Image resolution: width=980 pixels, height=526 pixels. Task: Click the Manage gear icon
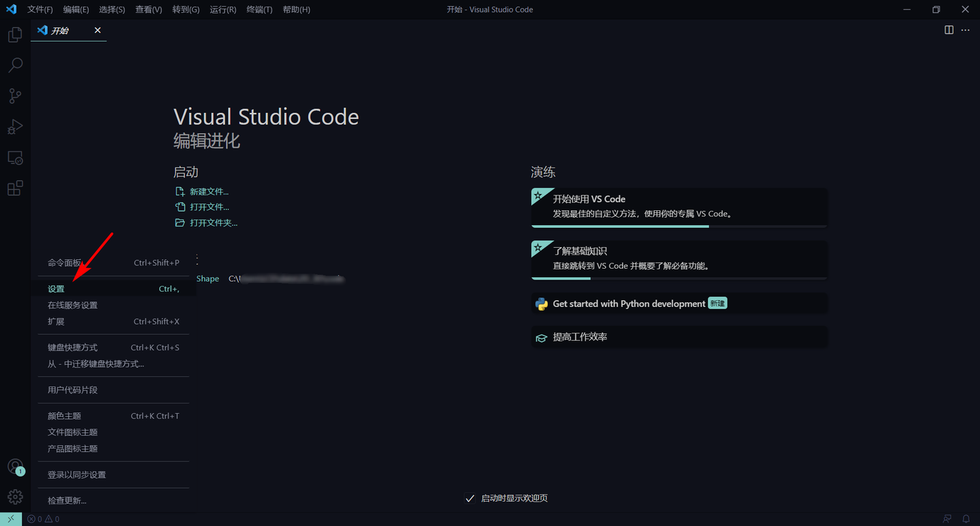(x=15, y=497)
